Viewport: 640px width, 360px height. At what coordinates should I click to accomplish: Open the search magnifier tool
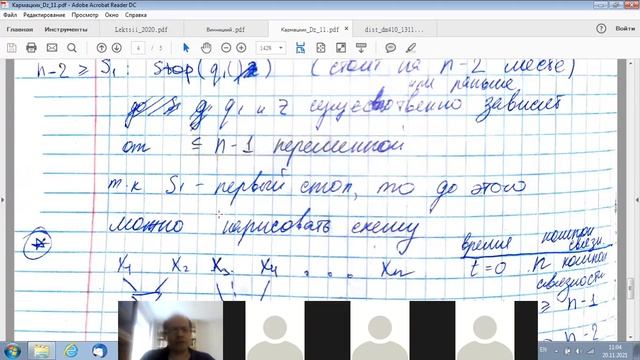click(x=72, y=48)
